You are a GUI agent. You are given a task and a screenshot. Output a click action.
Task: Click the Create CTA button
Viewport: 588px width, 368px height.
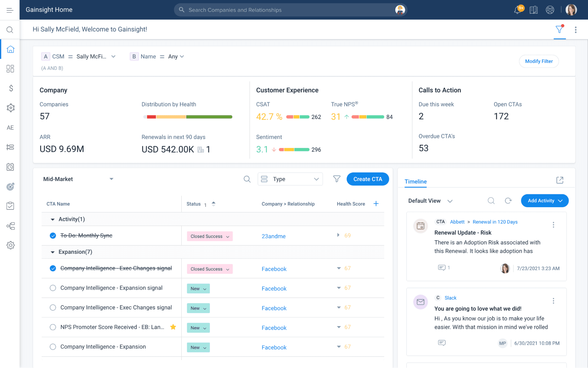pyautogui.click(x=367, y=179)
